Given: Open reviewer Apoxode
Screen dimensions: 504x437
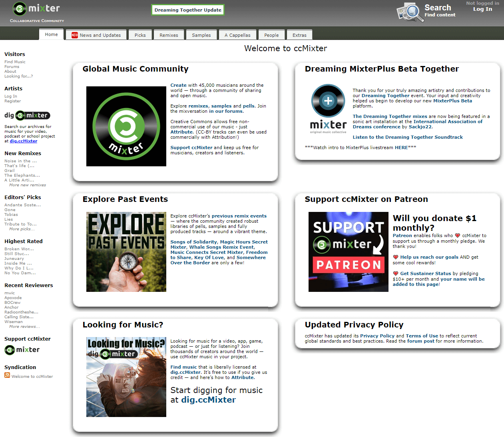Looking at the screenshot, I should 13,298.
